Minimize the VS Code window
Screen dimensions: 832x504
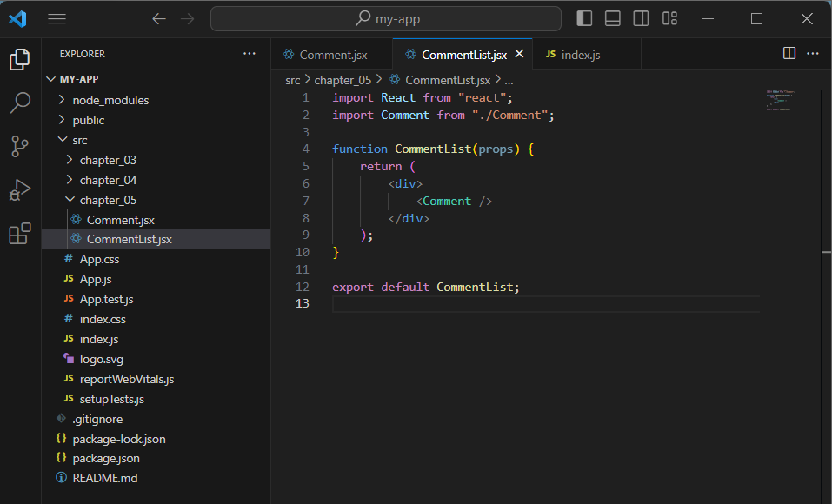pyautogui.click(x=708, y=19)
